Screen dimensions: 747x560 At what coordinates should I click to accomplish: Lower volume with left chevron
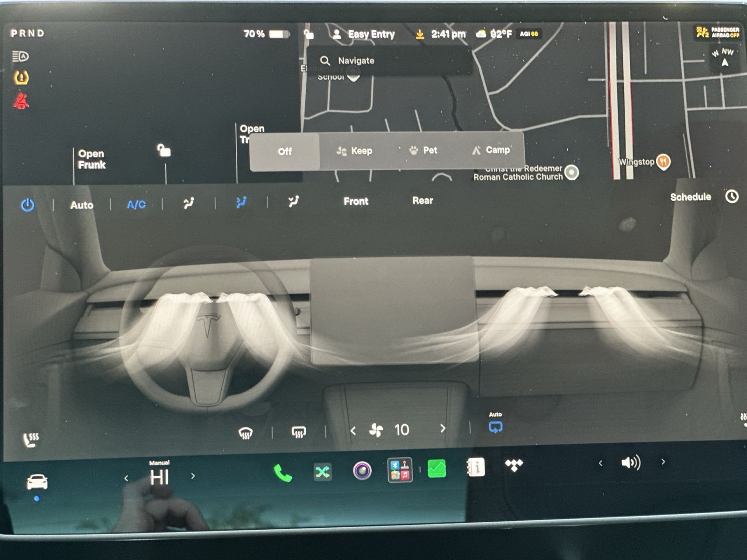600,463
